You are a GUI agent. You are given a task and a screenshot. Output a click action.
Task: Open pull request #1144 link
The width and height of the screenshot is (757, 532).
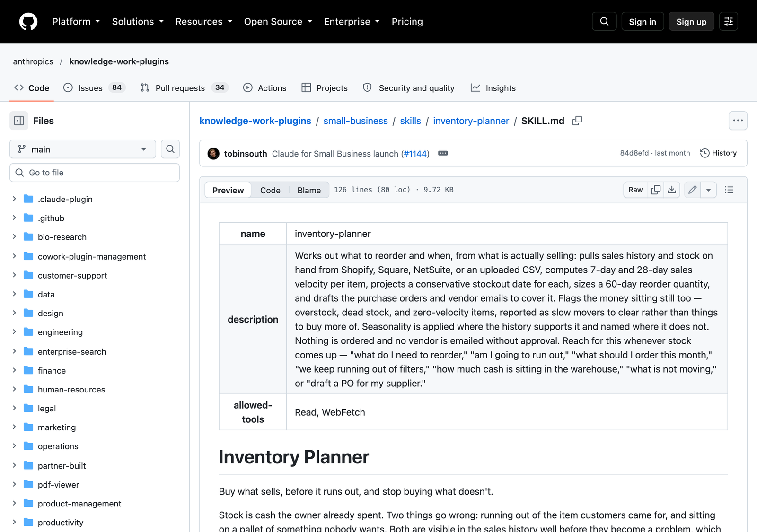point(415,154)
